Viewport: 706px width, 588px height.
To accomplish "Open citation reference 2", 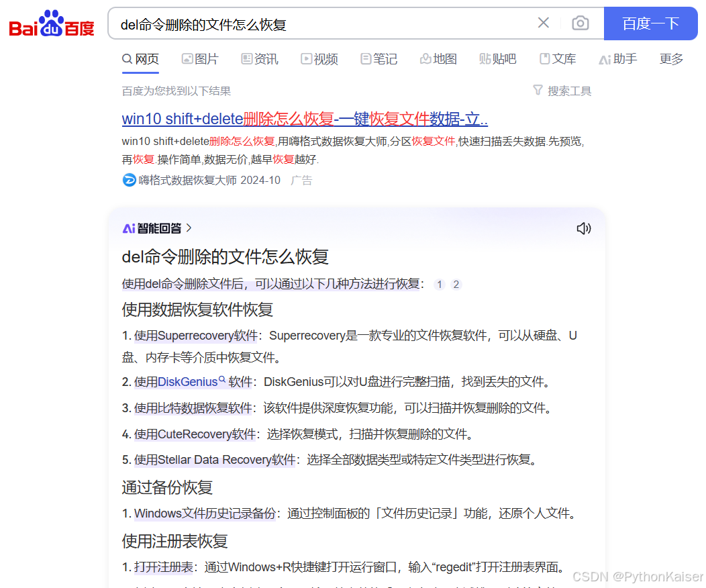I will [x=456, y=285].
